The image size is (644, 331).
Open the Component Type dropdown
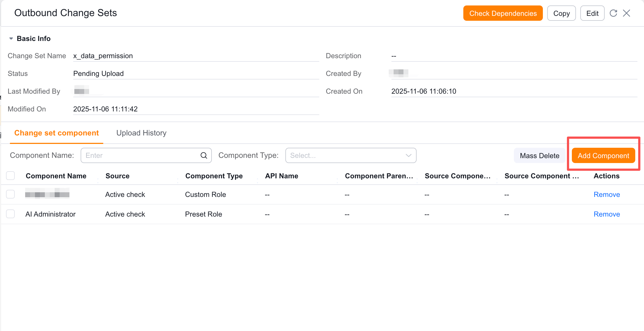351,155
